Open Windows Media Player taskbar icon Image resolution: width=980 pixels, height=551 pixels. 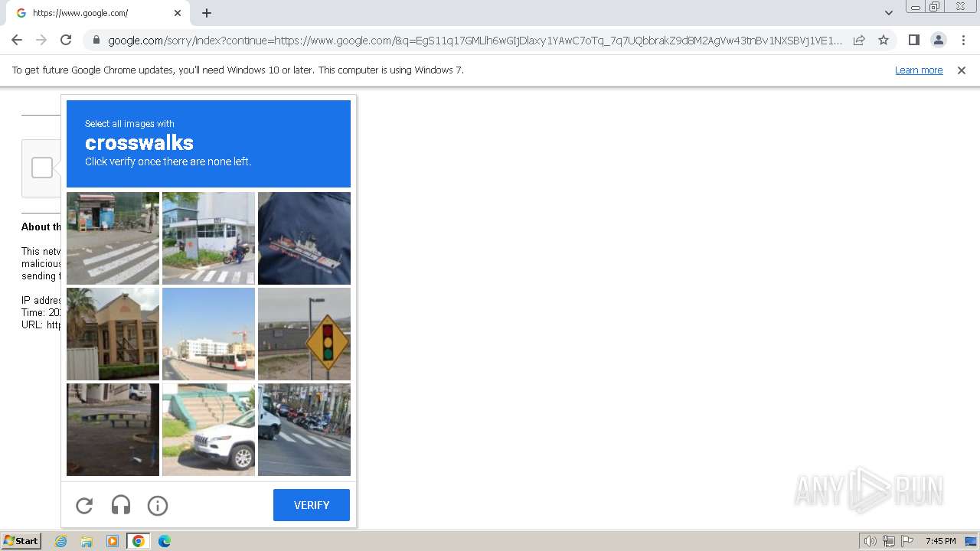click(113, 541)
